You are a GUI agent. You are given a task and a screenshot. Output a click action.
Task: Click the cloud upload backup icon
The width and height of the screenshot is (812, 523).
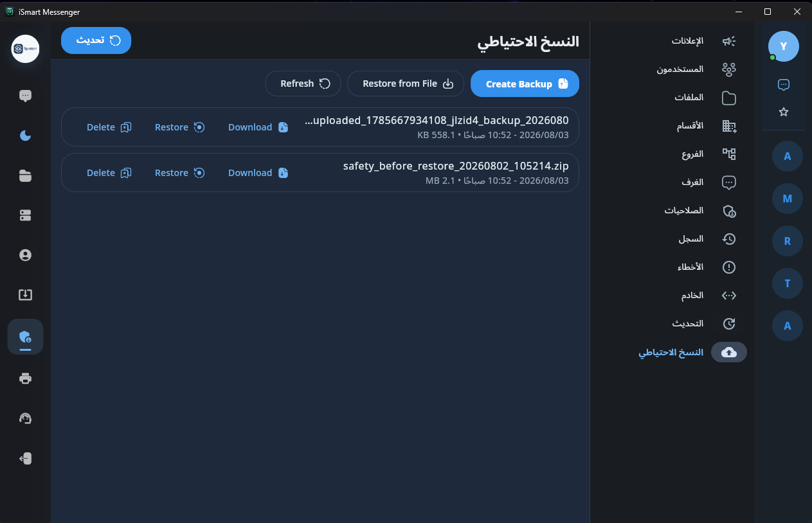729,352
